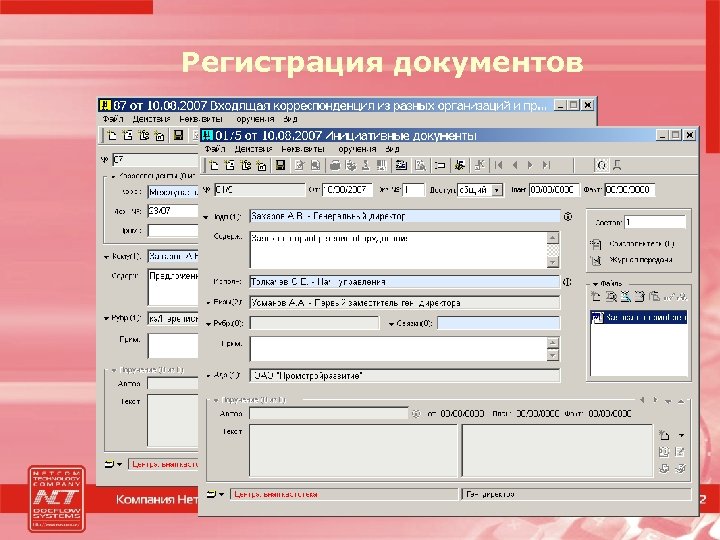Select the attached file in Файлы list
This screenshot has width=720, height=540.
click(x=639, y=317)
